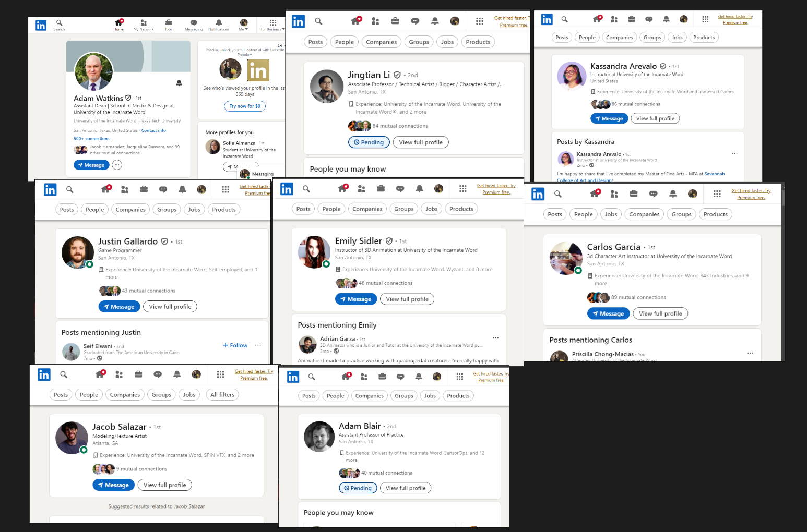The height and width of the screenshot is (532, 807).
Task: Select People filter in Jingtian Li window
Action: point(345,42)
